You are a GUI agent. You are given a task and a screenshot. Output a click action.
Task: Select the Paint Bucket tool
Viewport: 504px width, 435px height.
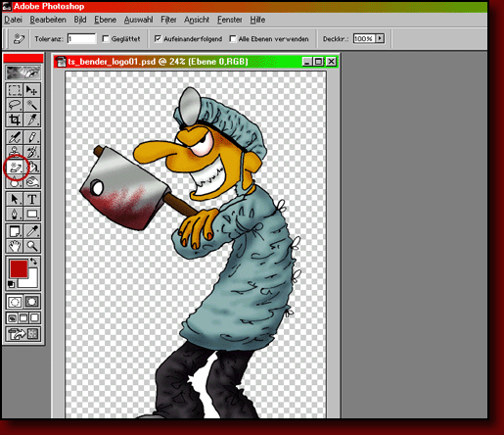(x=32, y=167)
